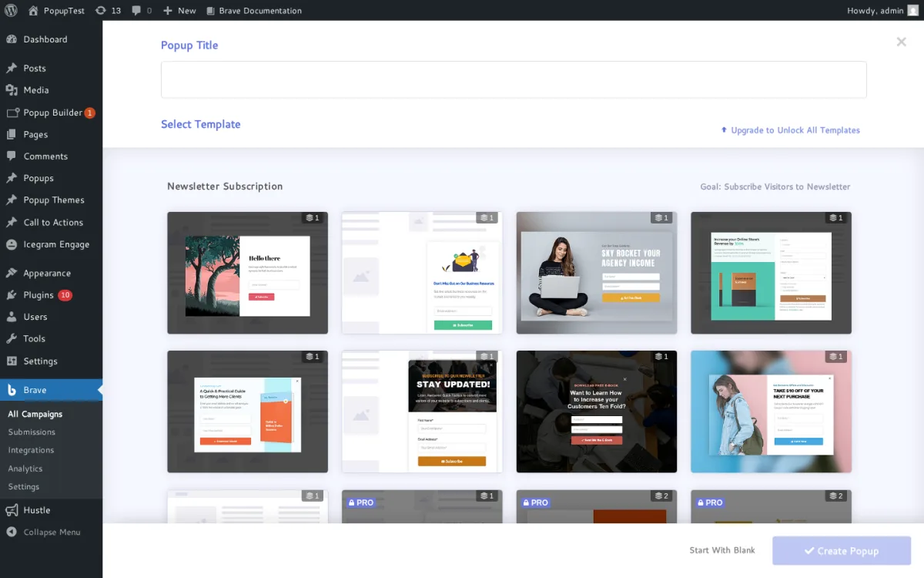Image resolution: width=924 pixels, height=578 pixels.
Task: Select the Hello there tree template
Action: click(x=247, y=273)
